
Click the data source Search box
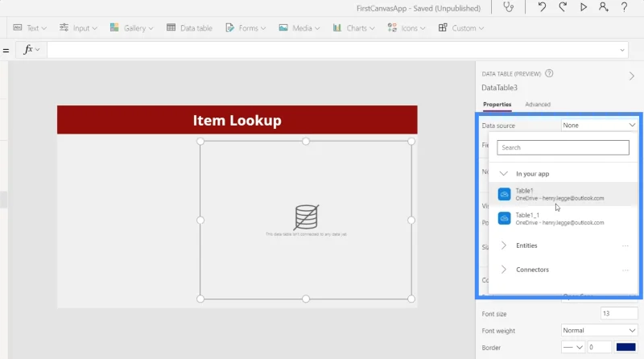[x=563, y=147]
